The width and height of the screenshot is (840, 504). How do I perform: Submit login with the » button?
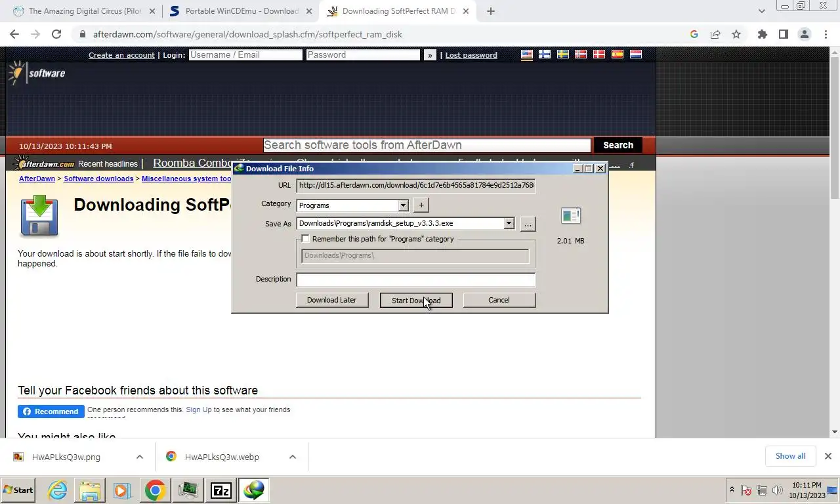(x=430, y=55)
